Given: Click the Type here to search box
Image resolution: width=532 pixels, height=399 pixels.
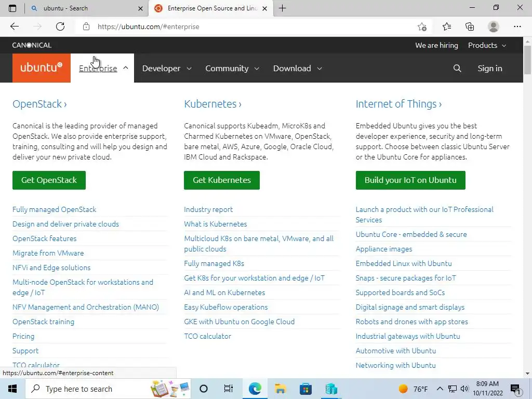Looking at the screenshot, I should pyautogui.click(x=108, y=389).
